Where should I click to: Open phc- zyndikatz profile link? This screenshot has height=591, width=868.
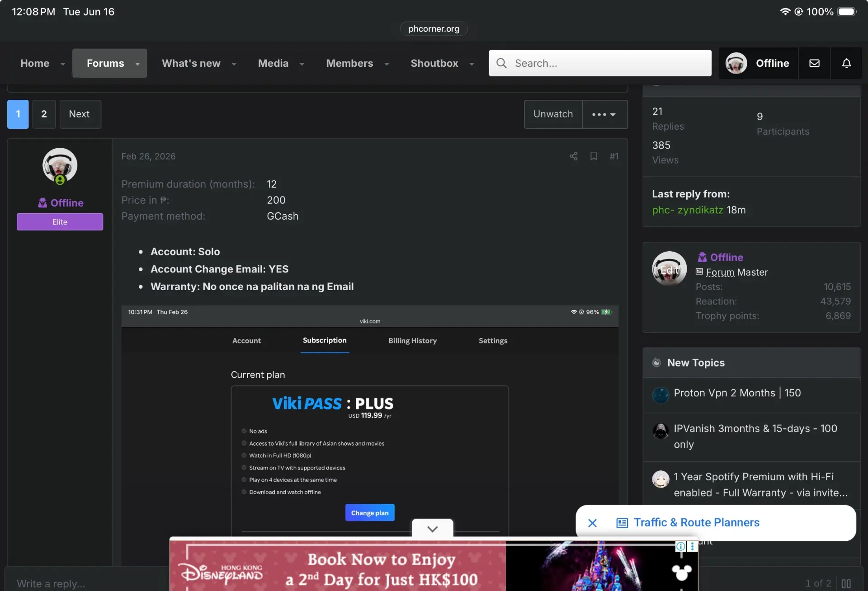tap(688, 210)
